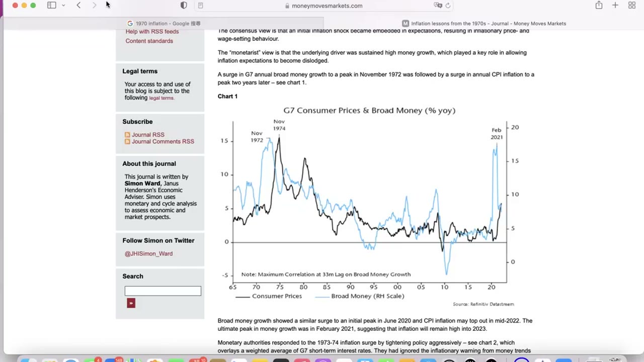Show Reader view icon in address bar

click(200, 6)
